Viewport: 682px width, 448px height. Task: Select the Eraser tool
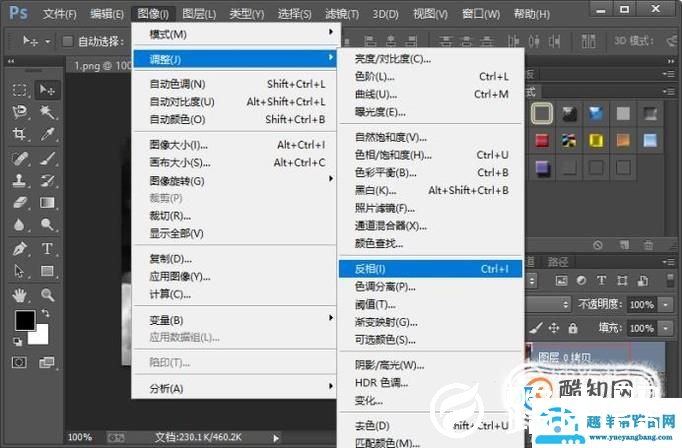click(x=20, y=203)
